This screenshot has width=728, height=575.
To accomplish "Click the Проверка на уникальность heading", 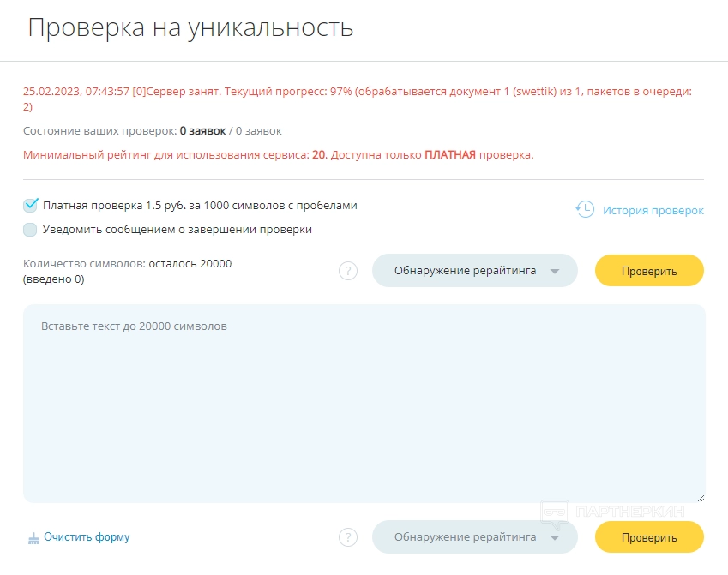I will click(x=191, y=27).
